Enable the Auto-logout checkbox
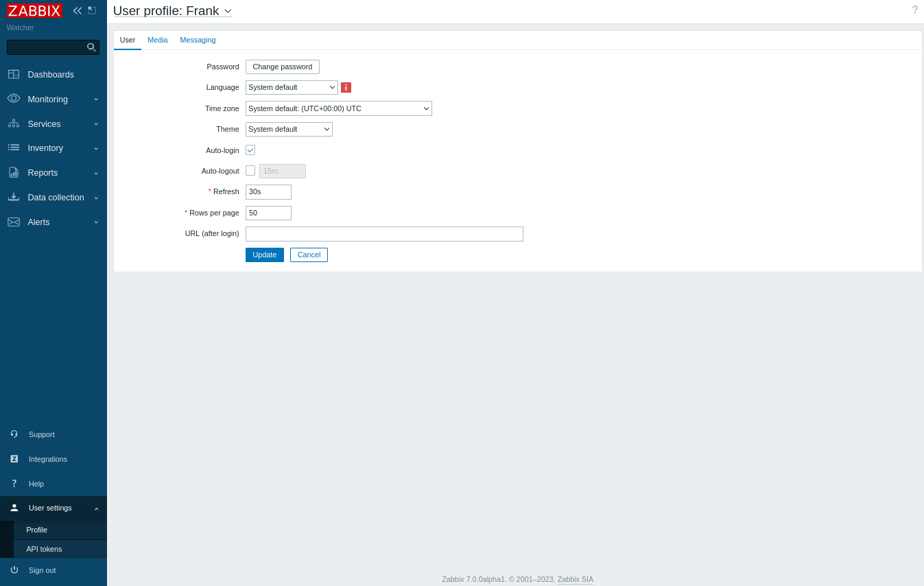The image size is (924, 586). tap(250, 171)
